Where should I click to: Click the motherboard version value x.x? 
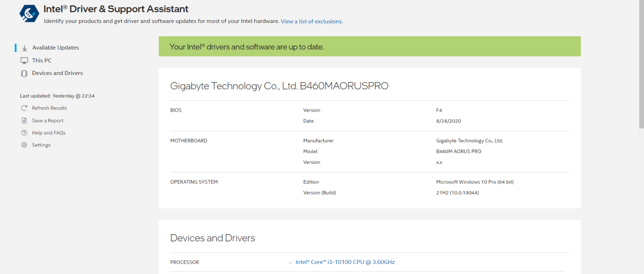[x=439, y=162]
